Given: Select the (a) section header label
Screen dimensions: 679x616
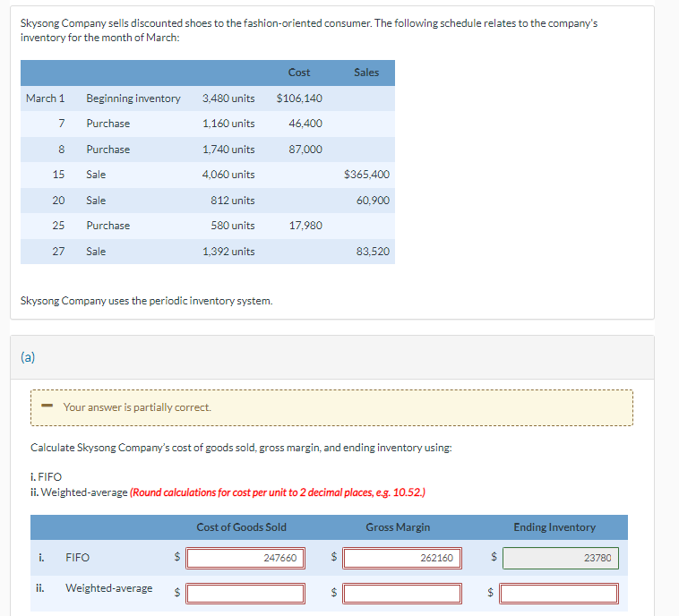Looking at the screenshot, I should (x=28, y=357).
